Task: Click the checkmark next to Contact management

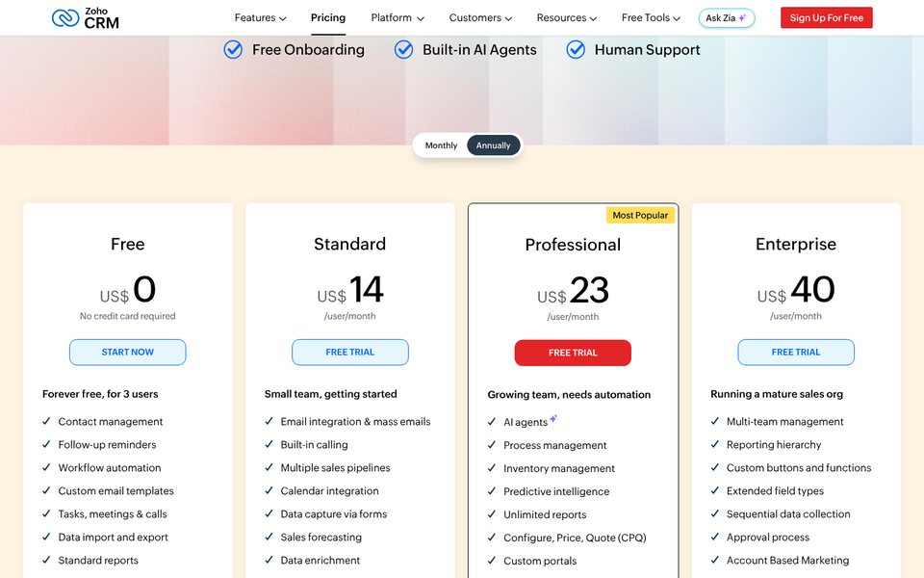Action: [x=46, y=421]
